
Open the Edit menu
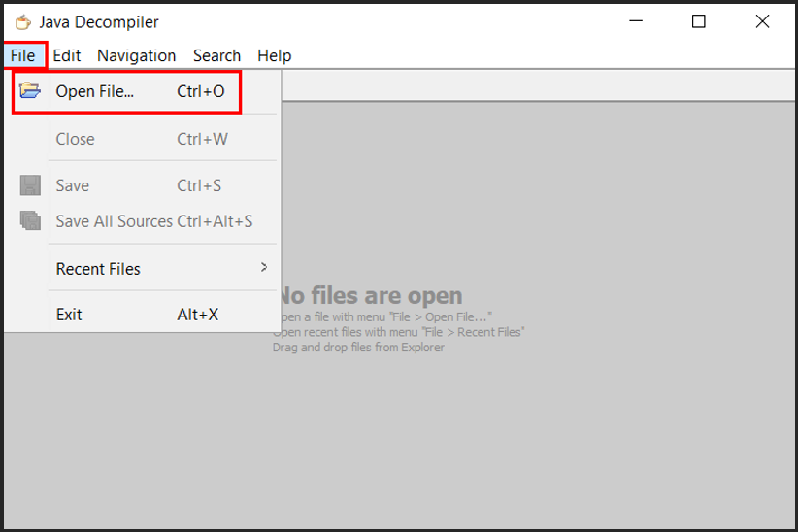click(67, 55)
